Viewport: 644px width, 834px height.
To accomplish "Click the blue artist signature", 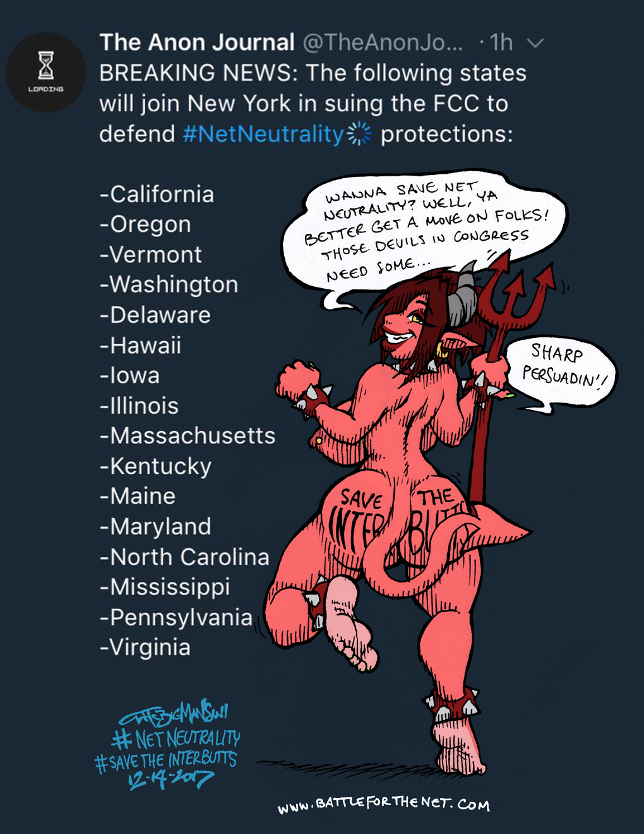I will [174, 715].
